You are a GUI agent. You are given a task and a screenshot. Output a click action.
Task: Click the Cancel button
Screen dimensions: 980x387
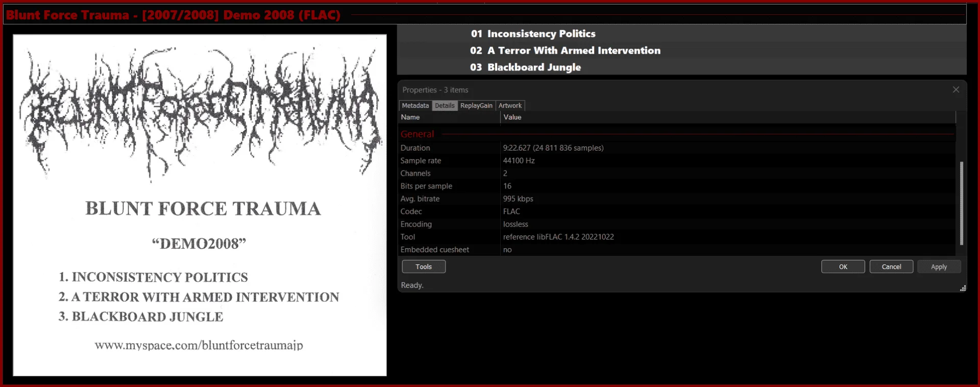[x=891, y=267]
